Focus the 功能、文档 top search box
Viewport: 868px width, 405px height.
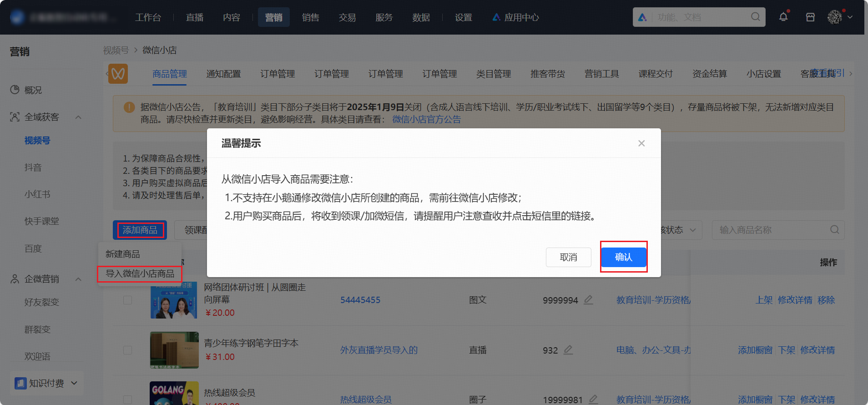coord(699,17)
